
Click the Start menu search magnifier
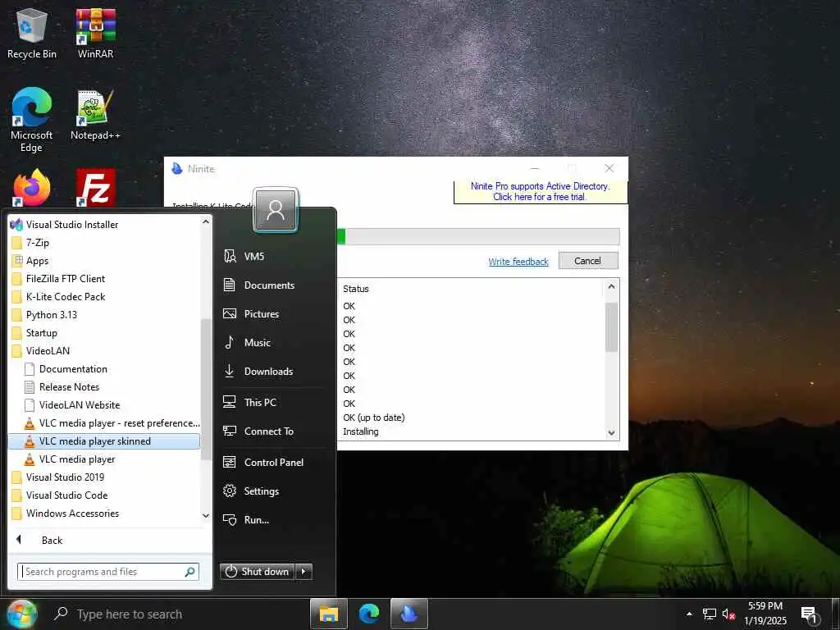pyautogui.click(x=189, y=572)
